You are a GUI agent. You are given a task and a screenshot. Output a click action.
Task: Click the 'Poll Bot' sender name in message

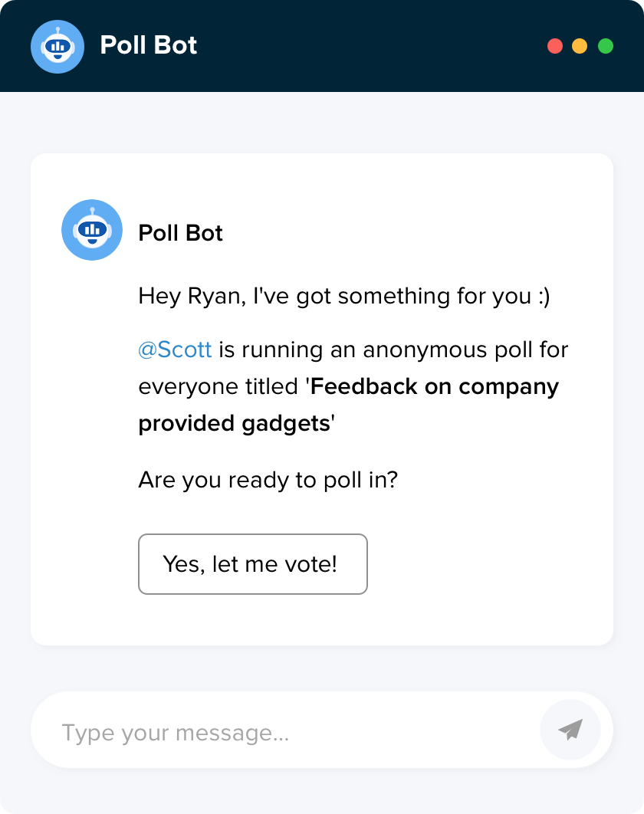180,233
